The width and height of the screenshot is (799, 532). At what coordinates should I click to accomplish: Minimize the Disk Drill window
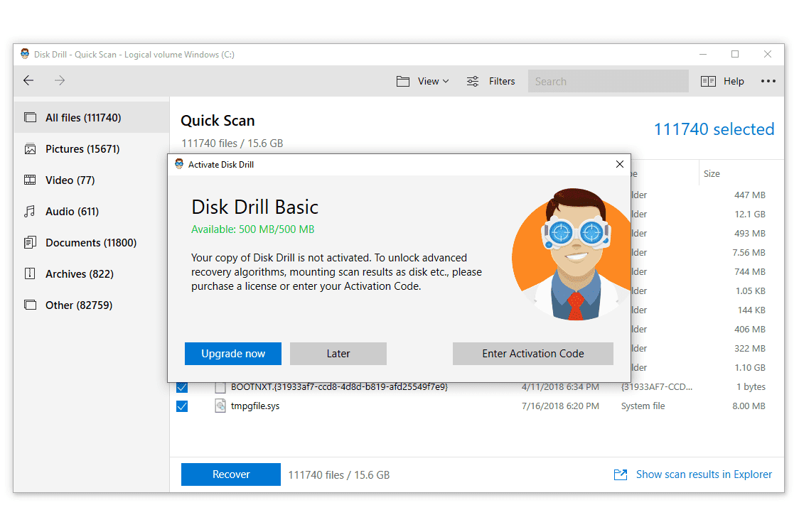(x=703, y=54)
